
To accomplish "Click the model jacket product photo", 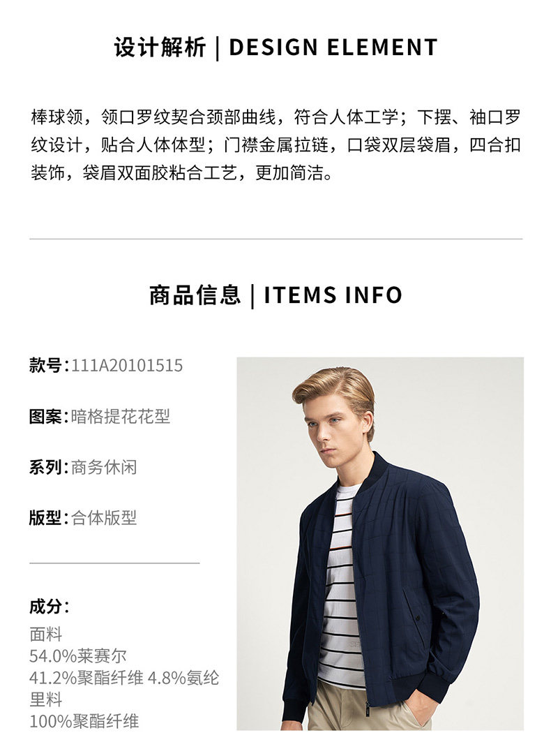I will (x=380, y=543).
